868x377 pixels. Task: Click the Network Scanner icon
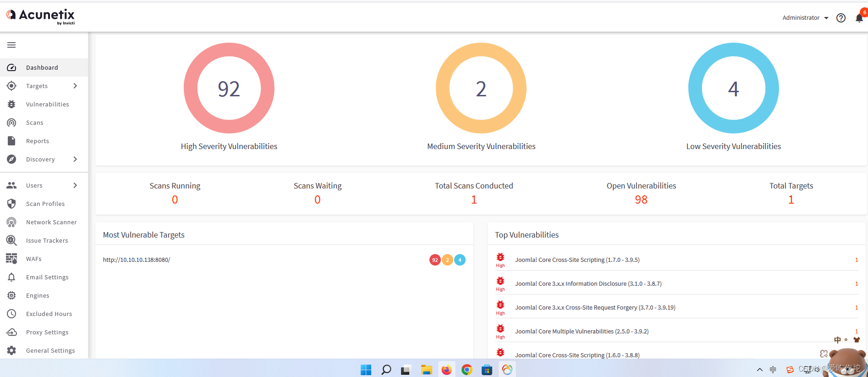11,222
